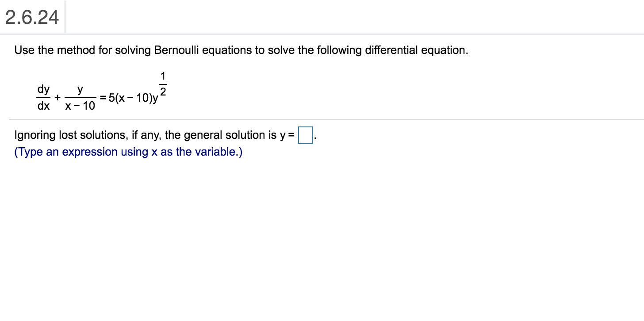This screenshot has height=321, width=644.
Task: Click the period after the answer box
Action: pos(314,137)
